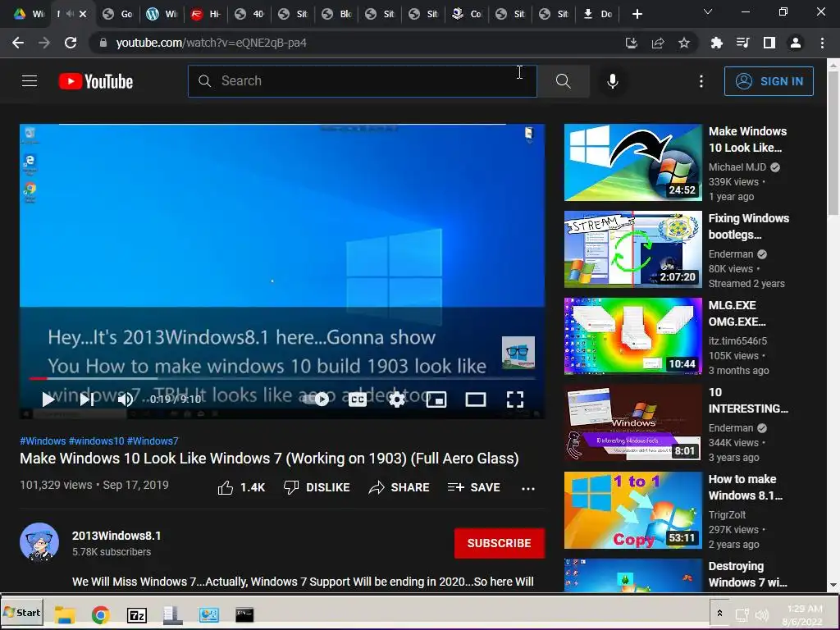
Task: Close the current YouTube tab
Action: pyautogui.click(x=83, y=14)
